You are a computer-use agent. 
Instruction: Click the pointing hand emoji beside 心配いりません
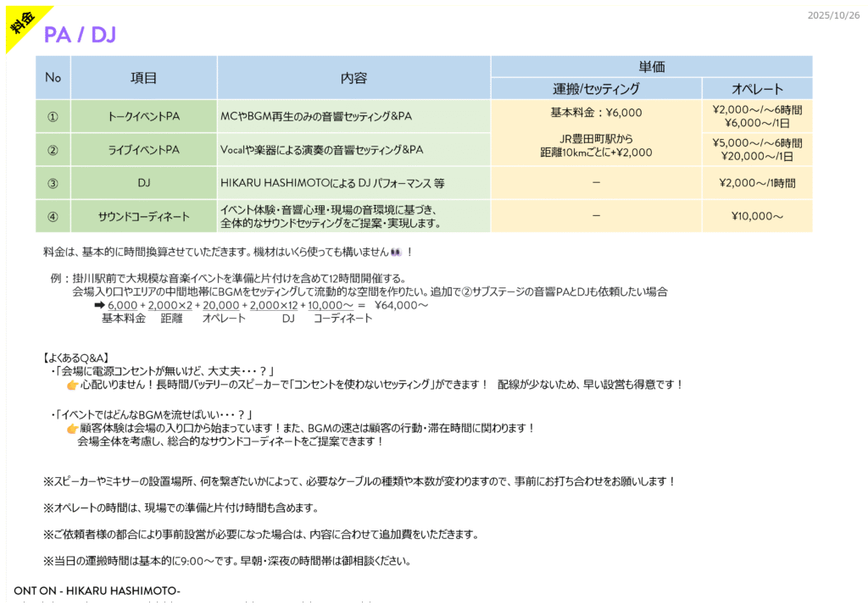click(72, 385)
